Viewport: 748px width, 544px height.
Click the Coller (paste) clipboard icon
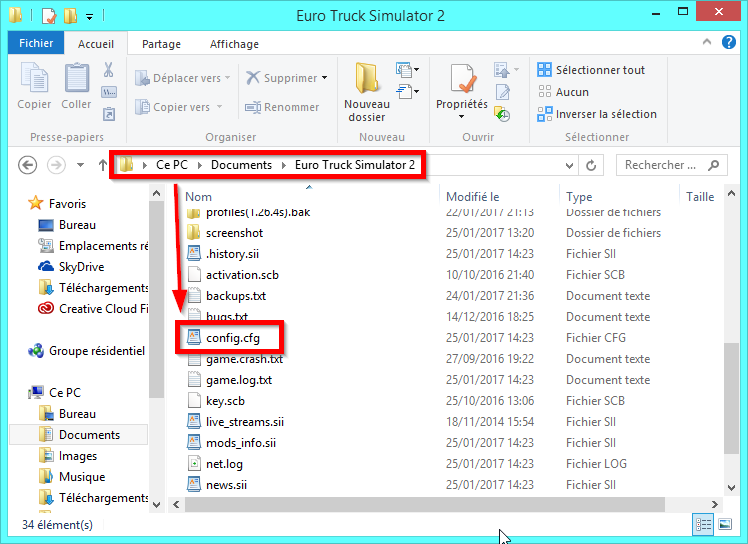[x=76, y=77]
